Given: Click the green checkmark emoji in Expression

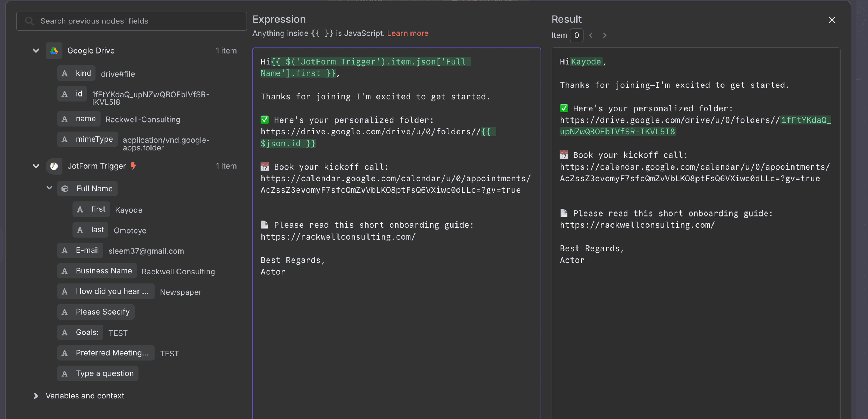Looking at the screenshot, I should pos(265,120).
